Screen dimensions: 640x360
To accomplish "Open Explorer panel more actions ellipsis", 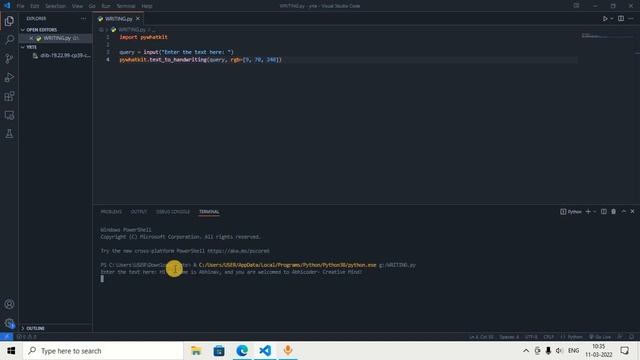I will coord(83,19).
